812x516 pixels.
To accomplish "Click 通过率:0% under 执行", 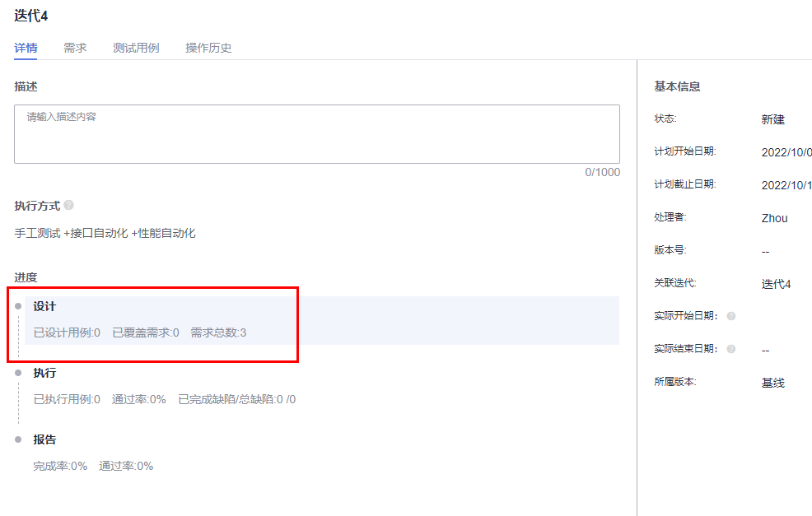I will point(139,400).
